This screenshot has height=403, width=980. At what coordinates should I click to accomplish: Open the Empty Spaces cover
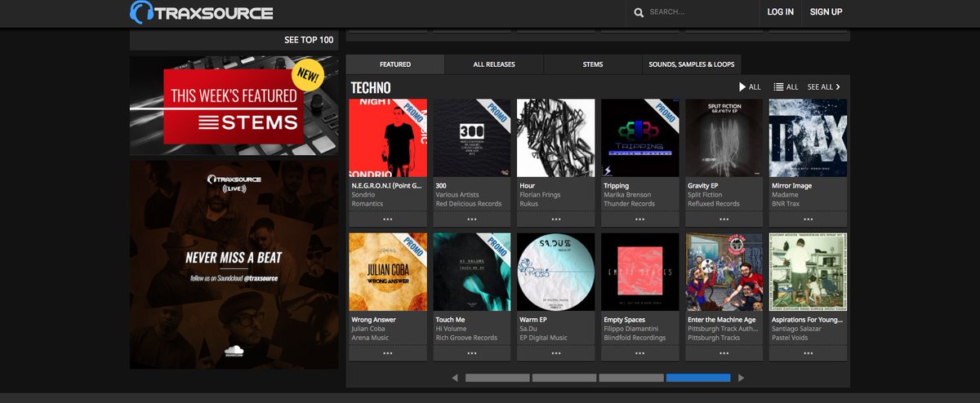pyautogui.click(x=640, y=272)
